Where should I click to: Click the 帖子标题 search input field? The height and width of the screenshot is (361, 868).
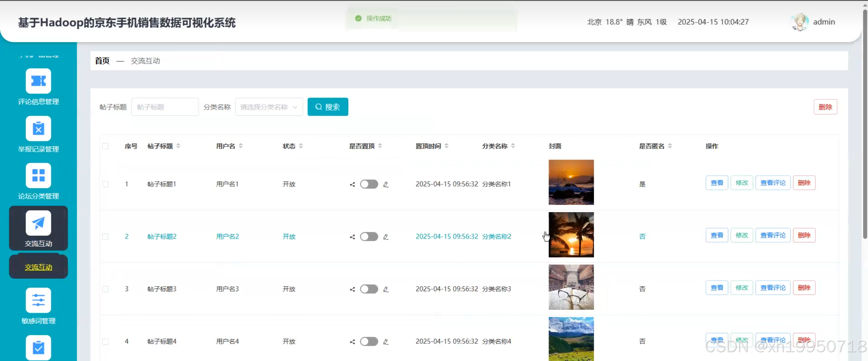coord(165,107)
